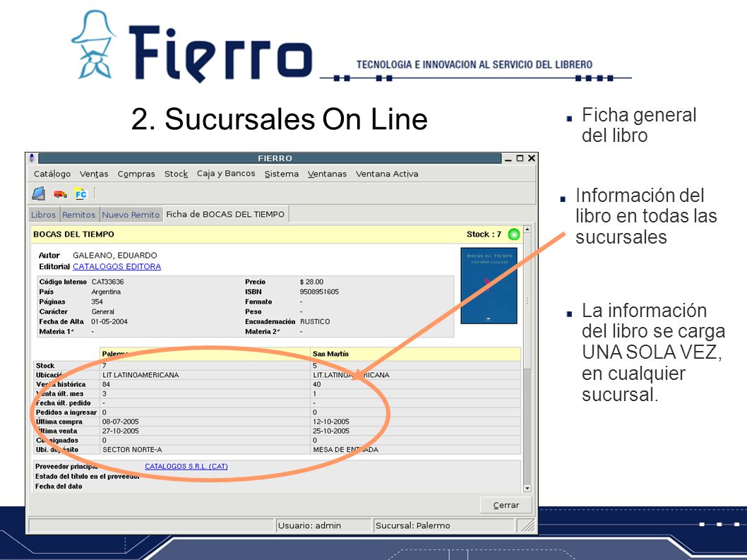Click the pages value 354
The image size is (747, 560).
tap(97, 302)
